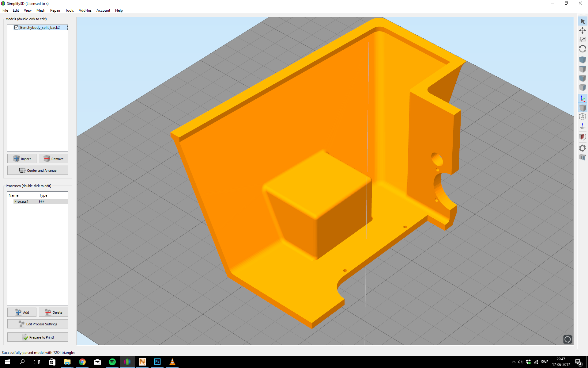Open the Action Center notifications icon
The image size is (588, 368).
[x=579, y=362]
